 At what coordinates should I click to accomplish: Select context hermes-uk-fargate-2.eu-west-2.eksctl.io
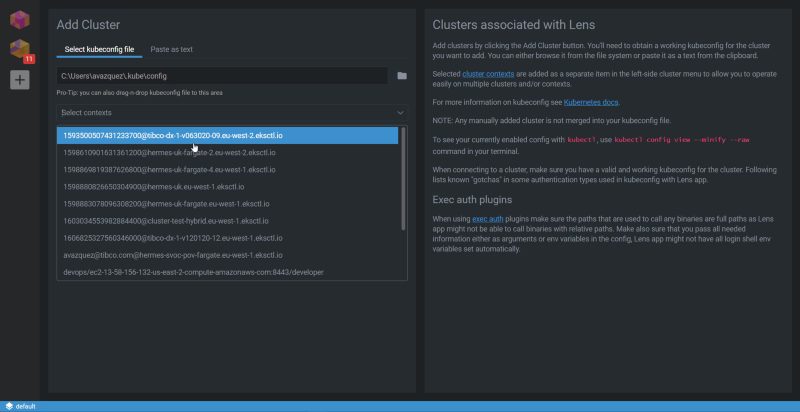[227, 152]
